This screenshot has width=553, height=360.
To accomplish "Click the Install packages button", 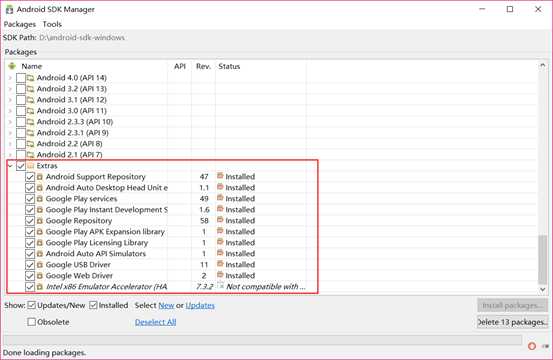I will click(512, 305).
